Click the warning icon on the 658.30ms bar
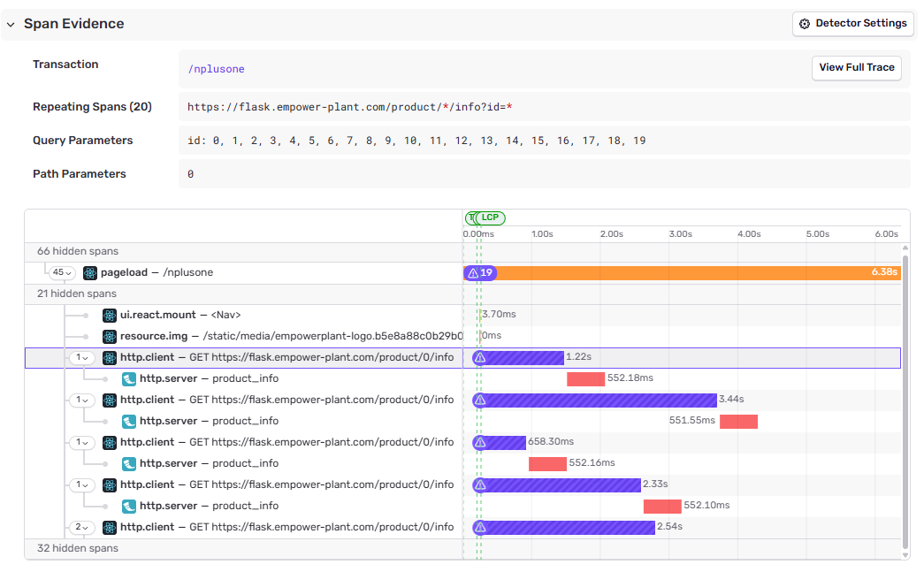This screenshot has height=572, width=924. pos(480,442)
